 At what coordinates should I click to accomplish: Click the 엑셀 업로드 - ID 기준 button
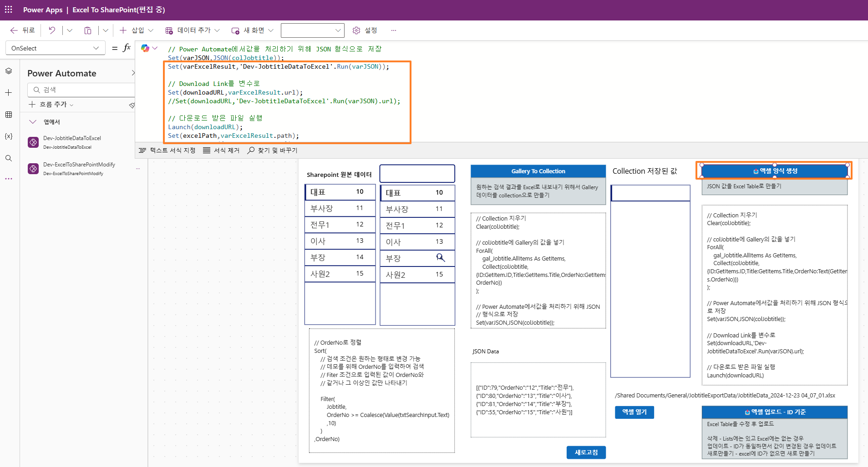[x=775, y=412]
